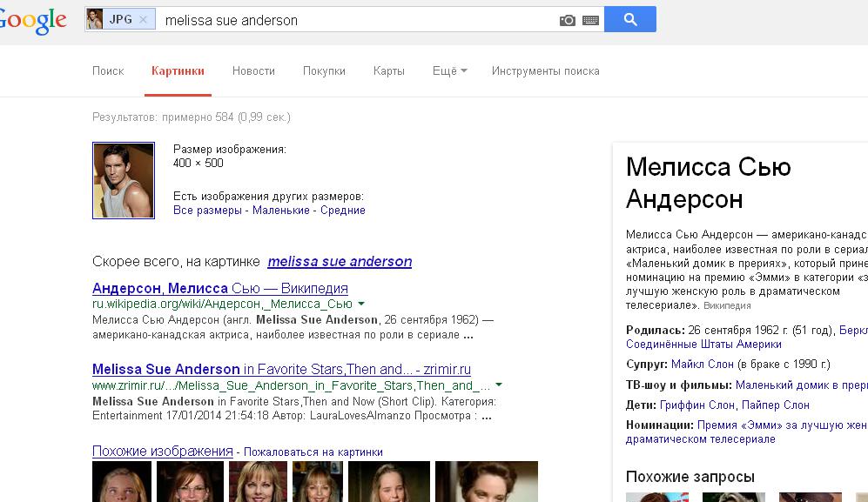Select the Картинки tab

[x=178, y=70]
